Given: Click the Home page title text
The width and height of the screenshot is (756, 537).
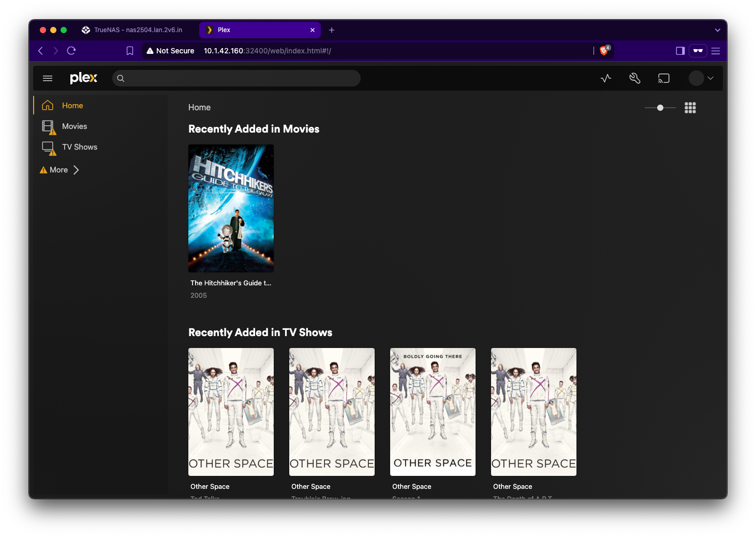Looking at the screenshot, I should (x=199, y=107).
